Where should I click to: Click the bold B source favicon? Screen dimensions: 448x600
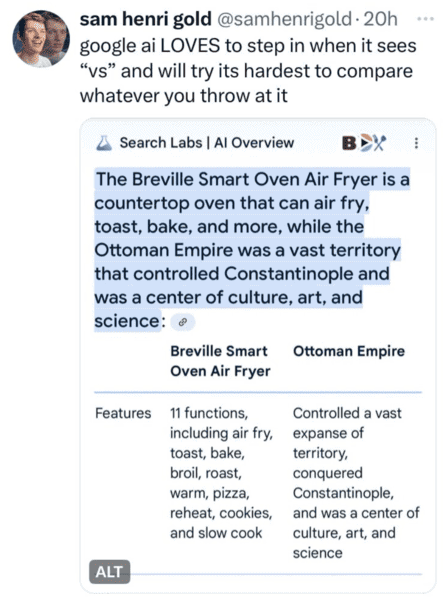coord(349,143)
